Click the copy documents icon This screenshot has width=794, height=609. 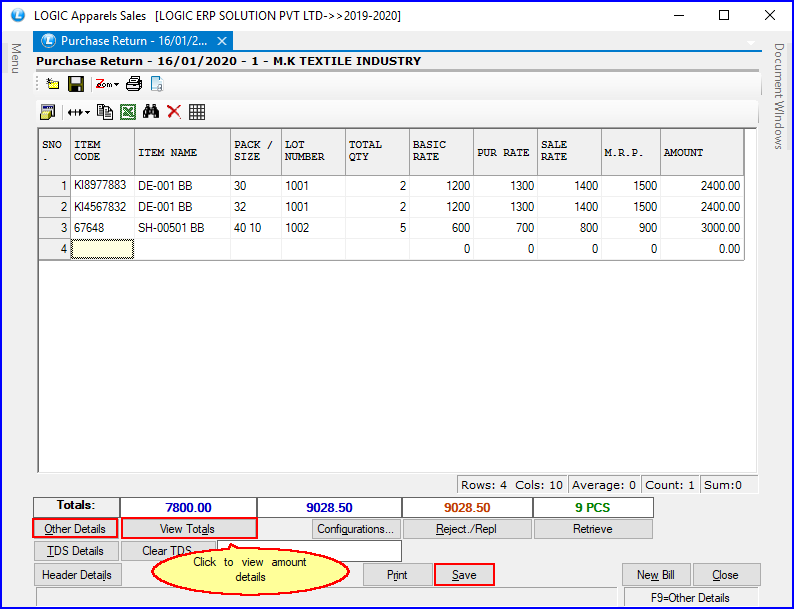[x=105, y=112]
